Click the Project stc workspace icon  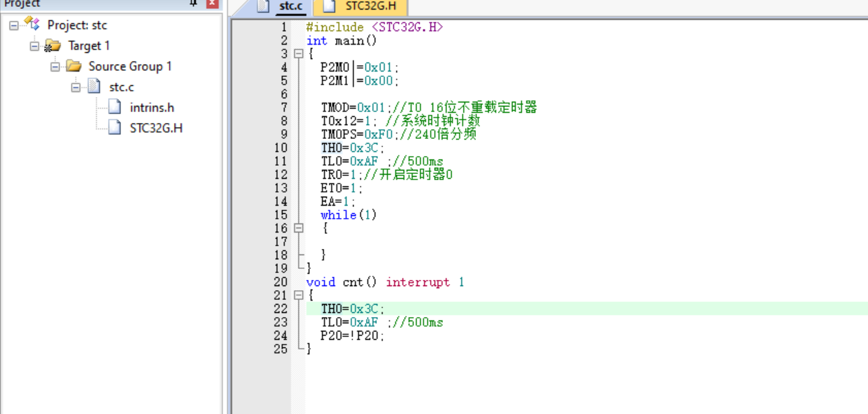[32, 24]
